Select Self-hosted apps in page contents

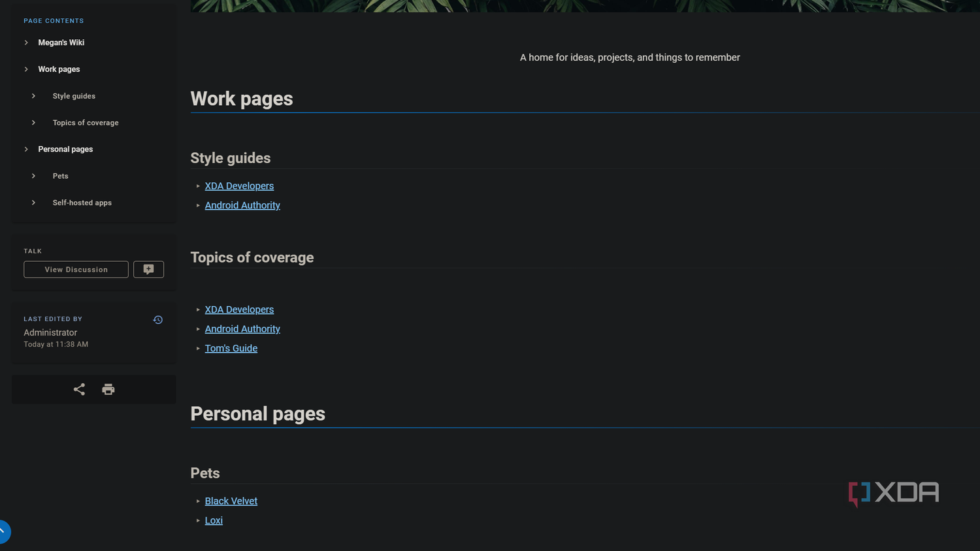click(82, 203)
